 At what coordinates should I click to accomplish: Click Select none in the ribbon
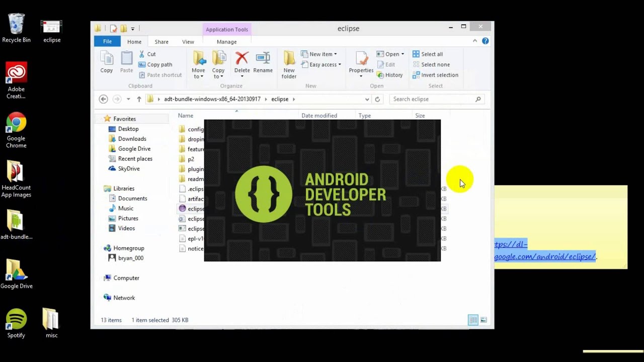[x=431, y=64]
